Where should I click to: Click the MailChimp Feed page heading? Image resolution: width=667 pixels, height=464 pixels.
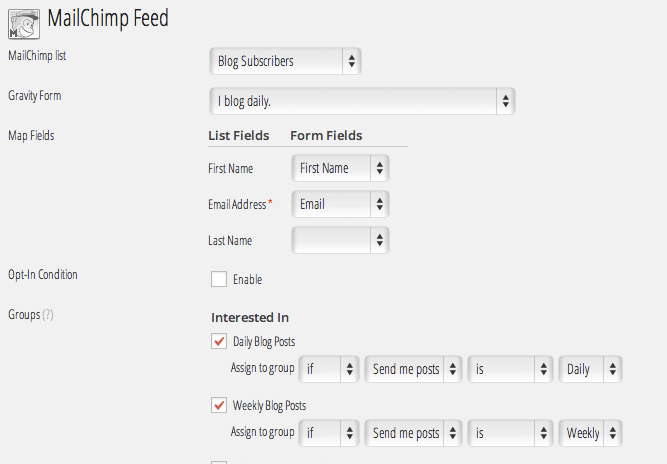tap(108, 18)
